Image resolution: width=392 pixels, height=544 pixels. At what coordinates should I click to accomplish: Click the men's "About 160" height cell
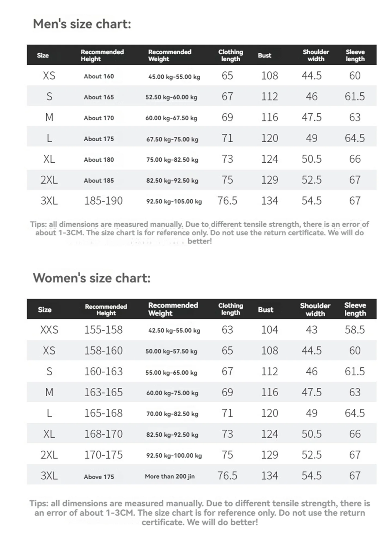[x=99, y=77]
